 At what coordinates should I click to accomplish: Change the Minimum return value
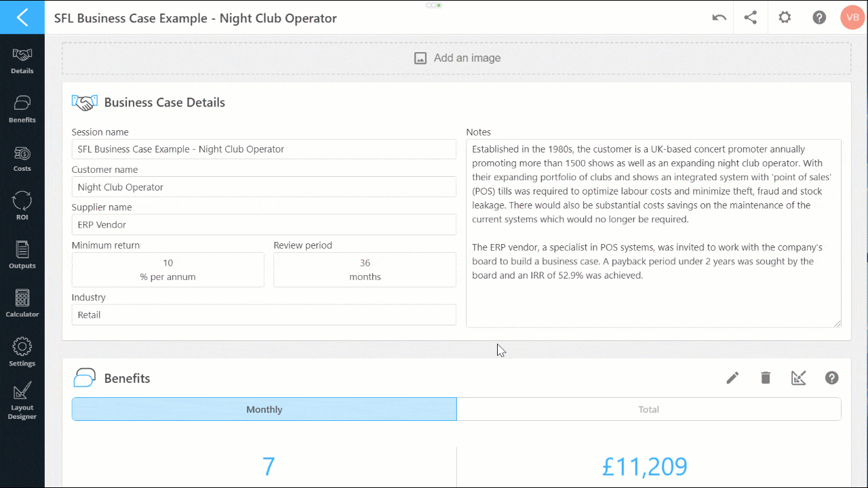point(168,270)
